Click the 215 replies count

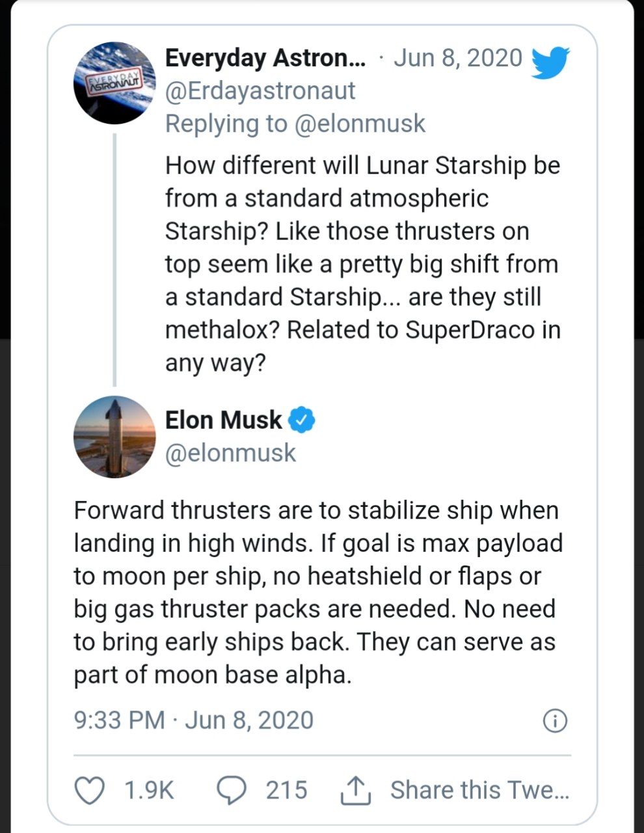pos(286,790)
